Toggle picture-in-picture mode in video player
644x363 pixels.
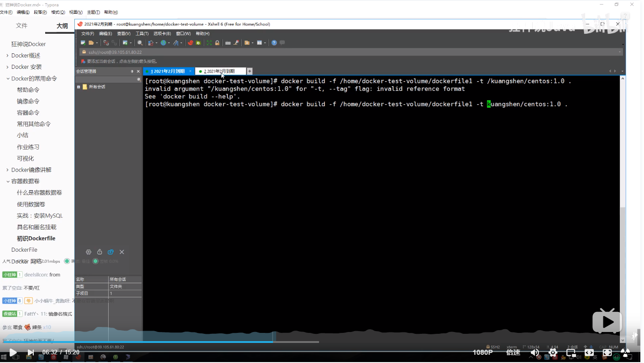(x=571, y=353)
